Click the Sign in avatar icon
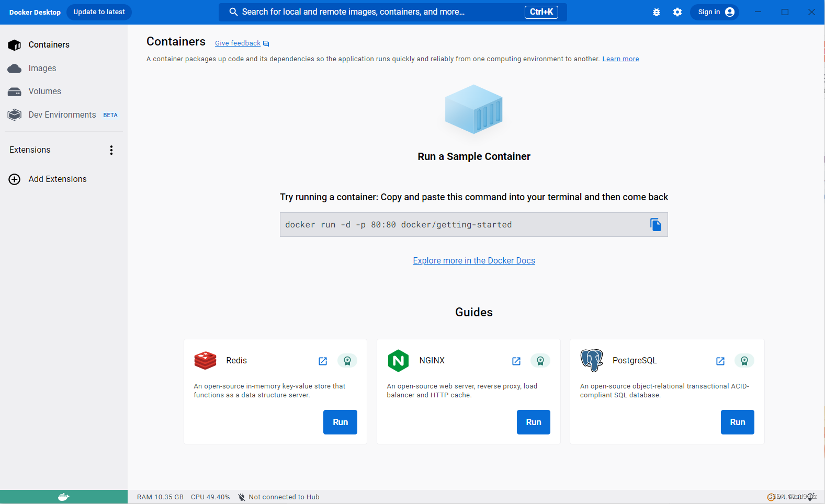The width and height of the screenshot is (825, 504). [x=730, y=12]
